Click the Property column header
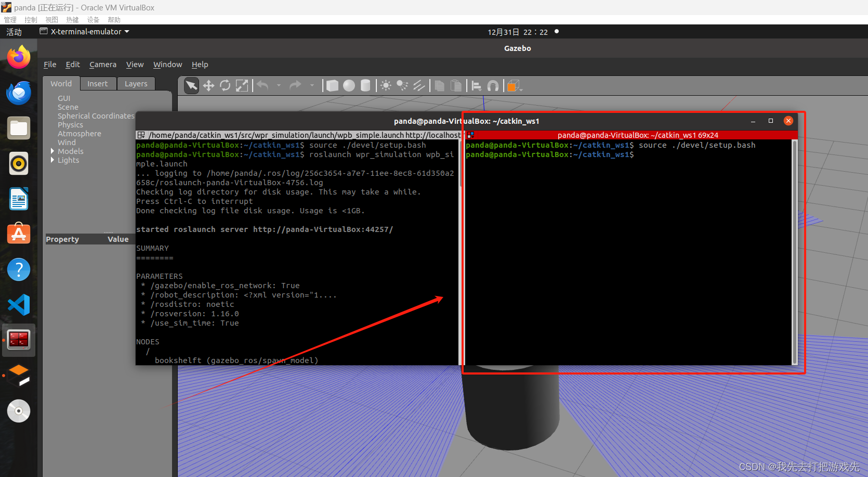Screen dimensions: 868x477 click(62, 239)
